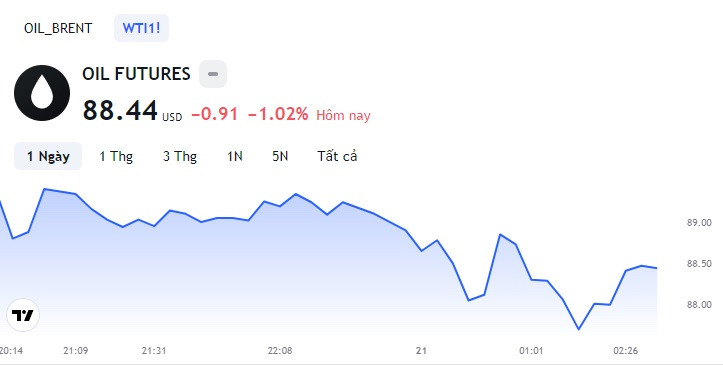723x366 pixels.
Task: Click the gray minus market status icon
Action: tap(213, 74)
